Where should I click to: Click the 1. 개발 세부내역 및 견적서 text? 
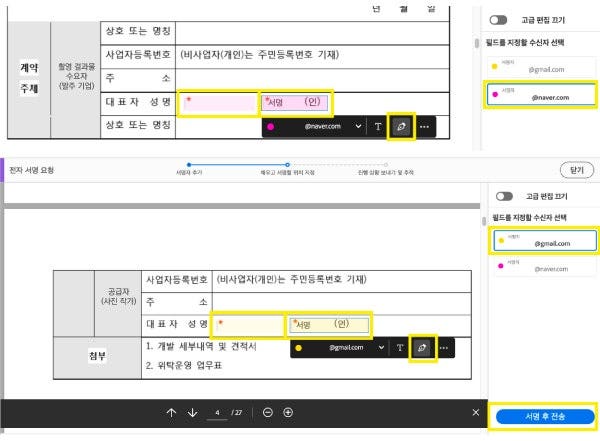(201, 346)
